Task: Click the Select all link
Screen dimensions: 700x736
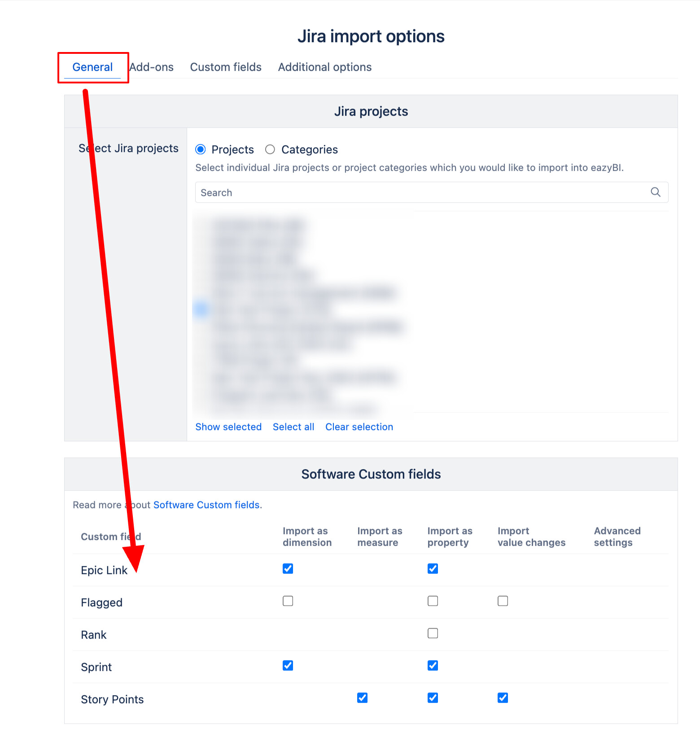Action: [293, 427]
